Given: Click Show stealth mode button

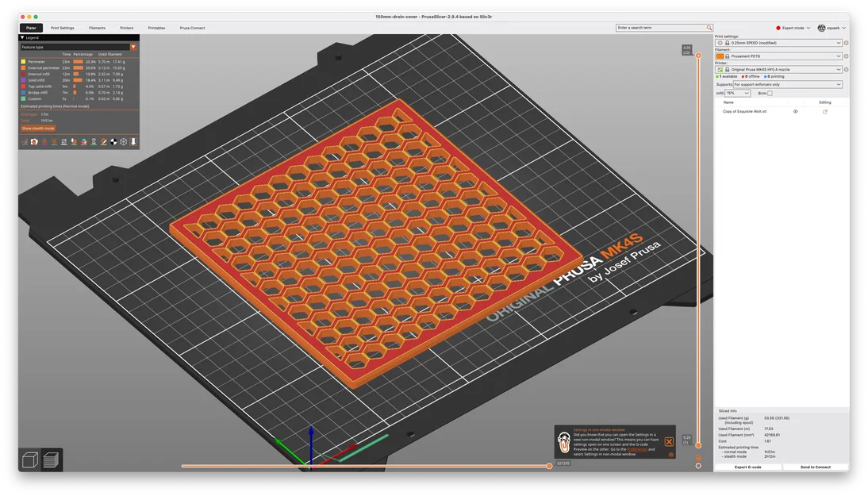Looking at the screenshot, I should click(x=37, y=128).
